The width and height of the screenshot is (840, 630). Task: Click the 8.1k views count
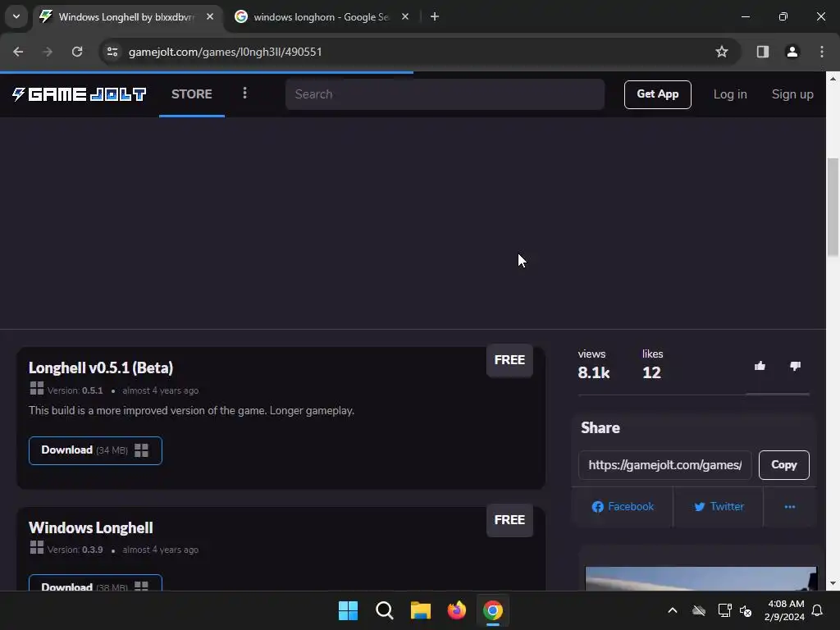[x=594, y=372]
